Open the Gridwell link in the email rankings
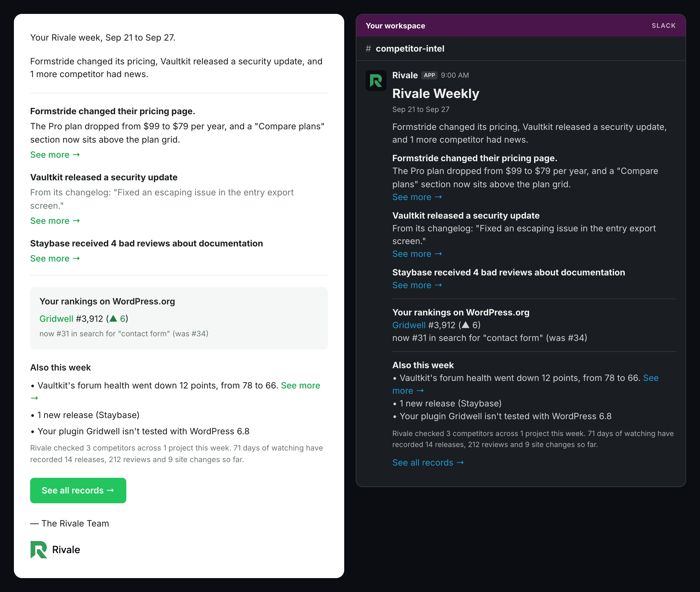Screen dimensions: 700x592 [56, 319]
